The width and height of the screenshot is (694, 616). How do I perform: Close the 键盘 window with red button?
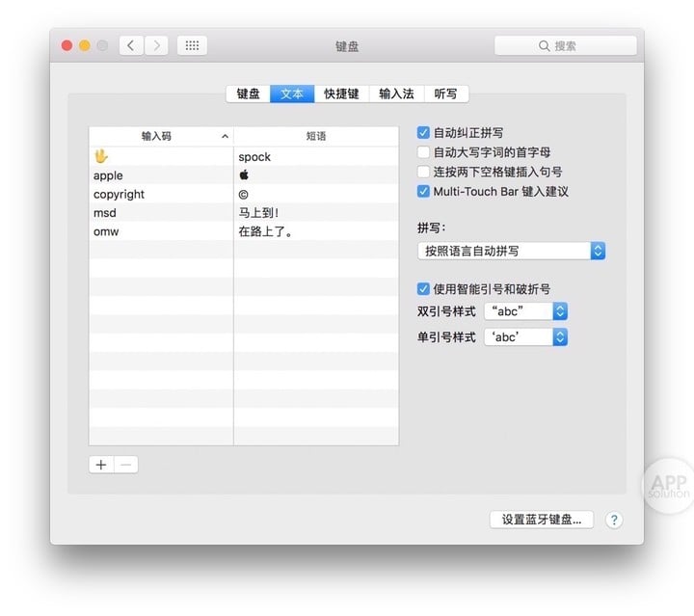click(67, 45)
